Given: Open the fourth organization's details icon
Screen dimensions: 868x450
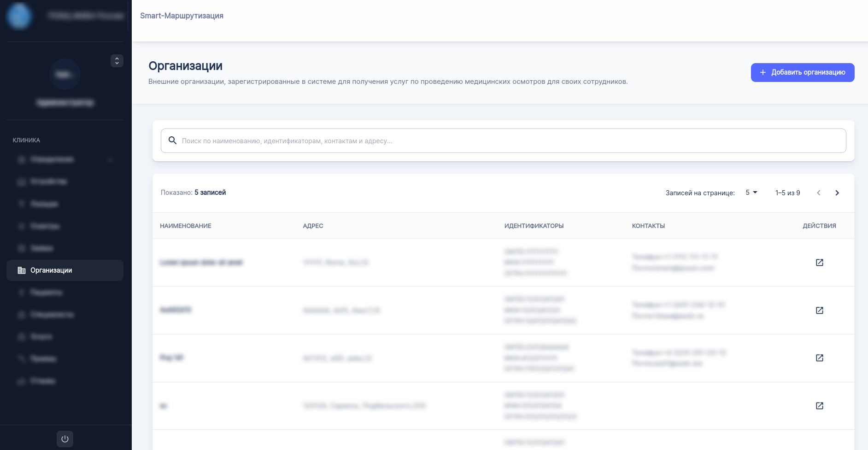Looking at the screenshot, I should (819, 406).
